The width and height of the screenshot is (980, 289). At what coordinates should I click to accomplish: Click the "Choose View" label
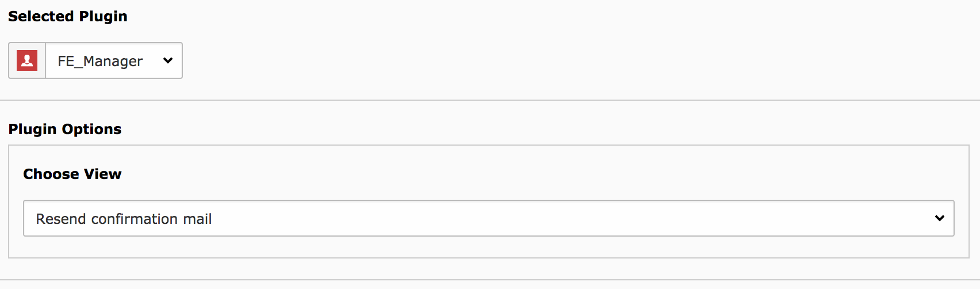(x=72, y=174)
